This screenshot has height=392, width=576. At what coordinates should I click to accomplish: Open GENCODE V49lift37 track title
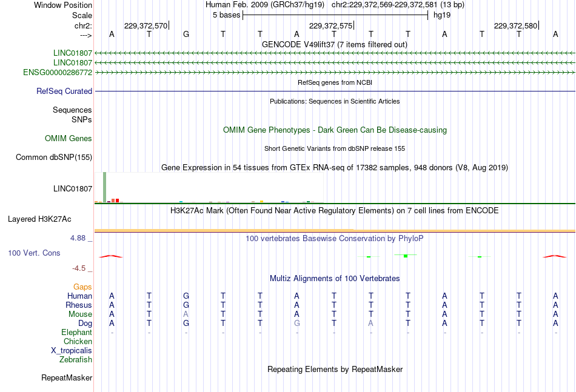(335, 44)
